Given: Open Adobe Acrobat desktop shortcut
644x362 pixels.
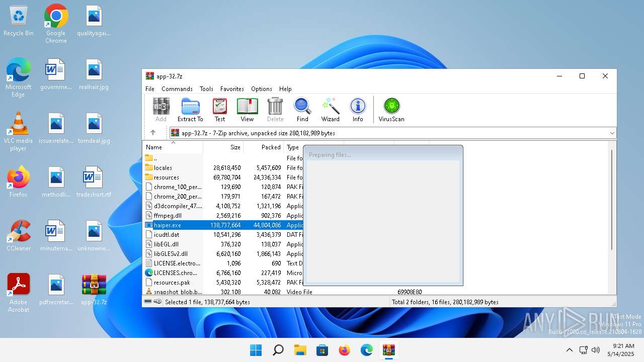Looking at the screenshot, I should (x=19, y=293).
